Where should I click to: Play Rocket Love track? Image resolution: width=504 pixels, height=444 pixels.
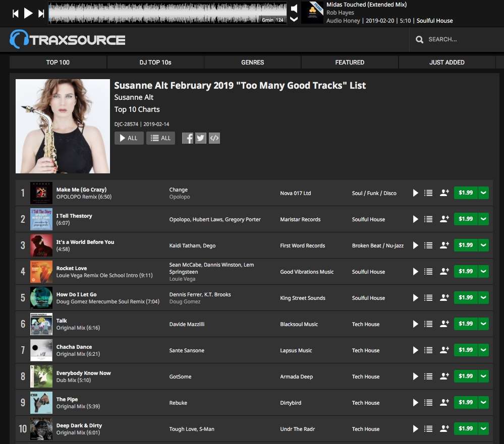(x=415, y=272)
